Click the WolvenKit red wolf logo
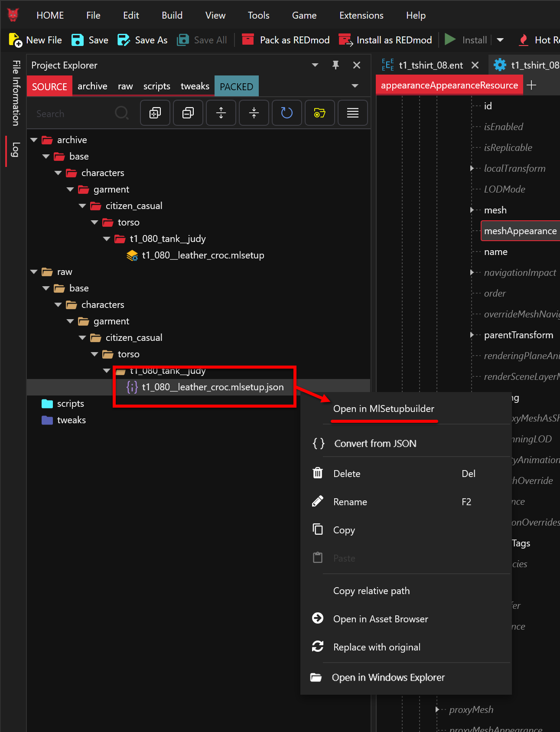Viewport: 560px width, 732px height. coord(13,15)
